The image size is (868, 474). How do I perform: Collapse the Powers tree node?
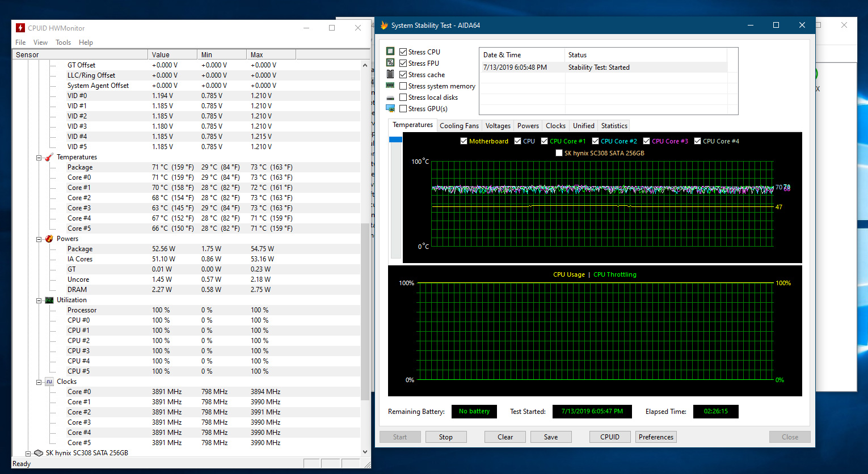click(39, 239)
